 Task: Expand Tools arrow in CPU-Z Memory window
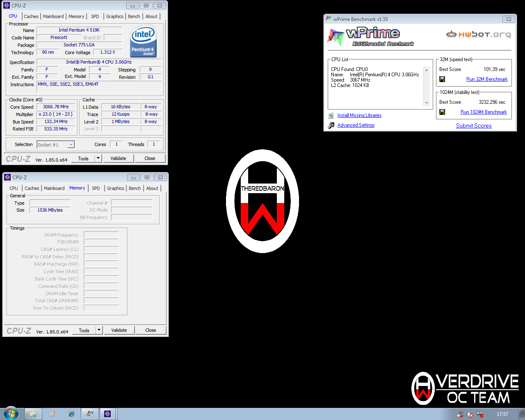(x=99, y=330)
